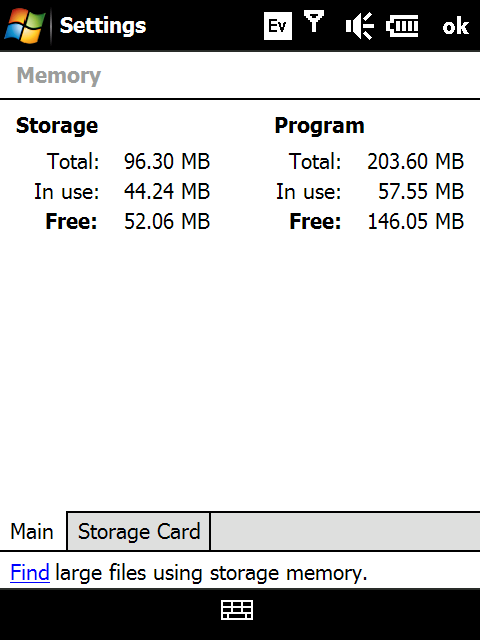The width and height of the screenshot is (480, 640).
Task: Tap the Settings title text
Action: point(103,26)
